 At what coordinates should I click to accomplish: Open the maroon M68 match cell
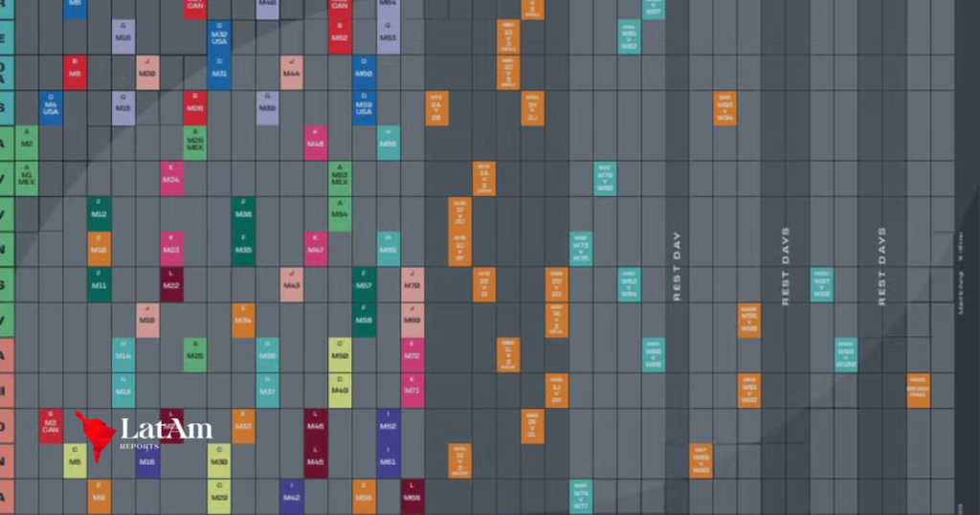coord(412,496)
